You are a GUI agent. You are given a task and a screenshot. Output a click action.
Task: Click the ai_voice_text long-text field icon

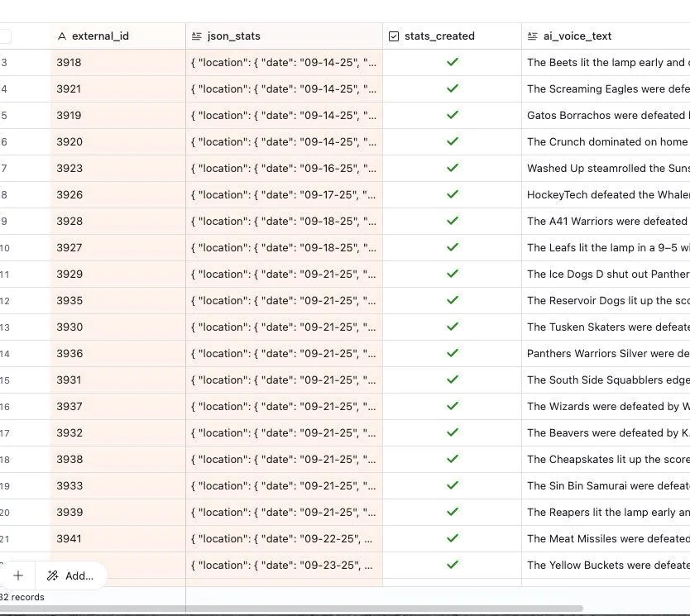pos(533,36)
